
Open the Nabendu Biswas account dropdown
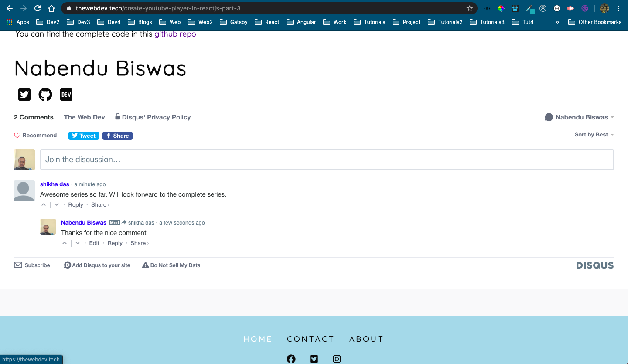(x=579, y=117)
